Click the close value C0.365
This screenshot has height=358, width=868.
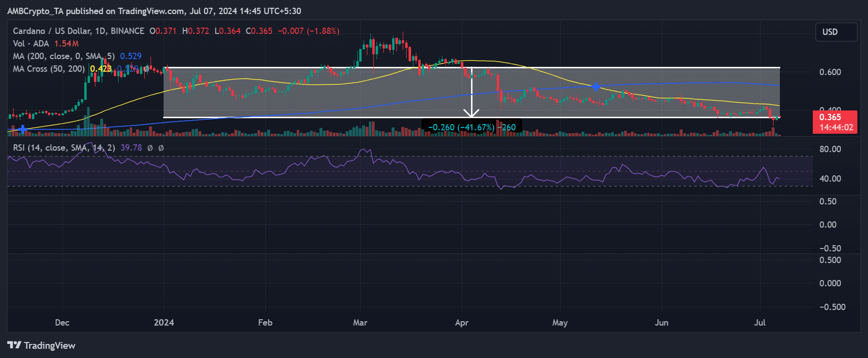(x=259, y=31)
